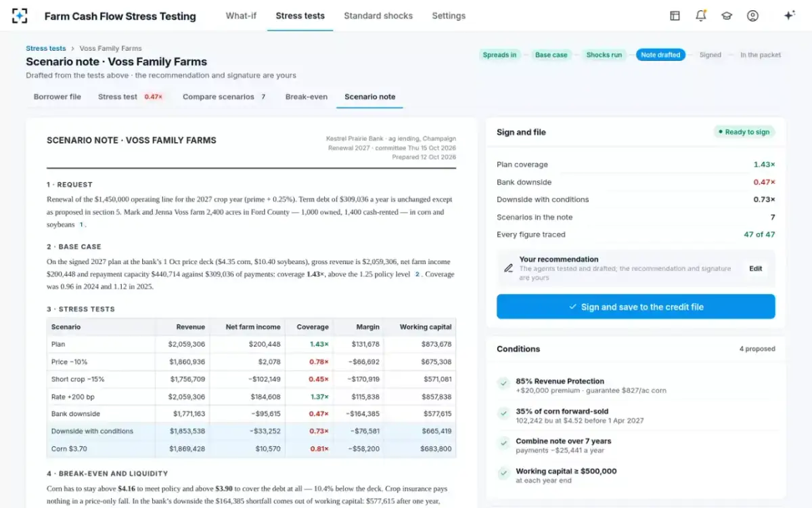Viewport: 812px width, 508px height.
Task: Click the Base case progress step
Action: pyautogui.click(x=551, y=55)
